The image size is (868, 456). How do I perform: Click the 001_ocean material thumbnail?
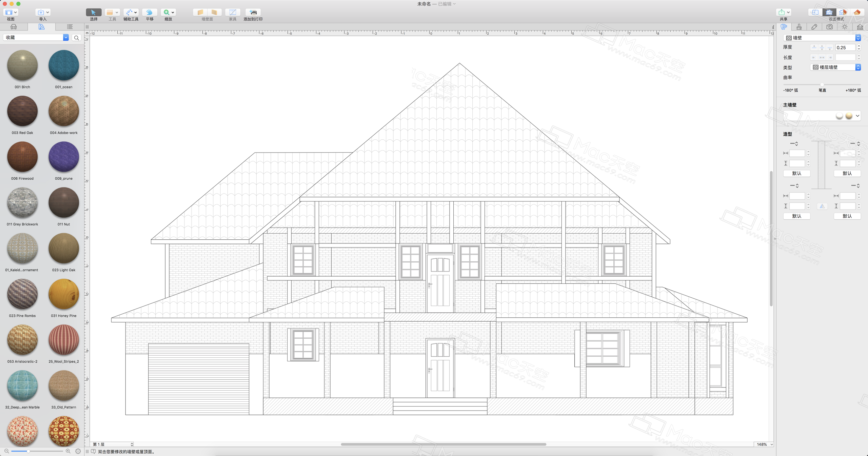[x=63, y=66]
